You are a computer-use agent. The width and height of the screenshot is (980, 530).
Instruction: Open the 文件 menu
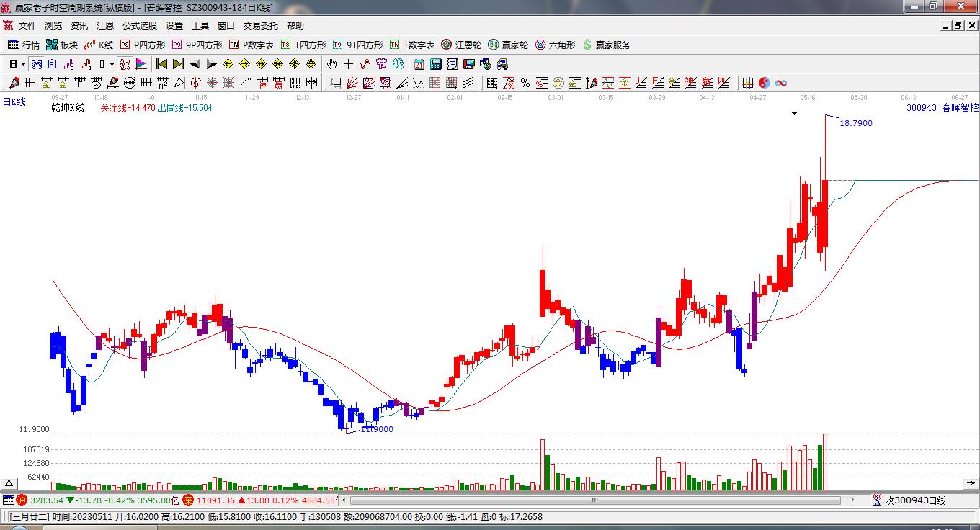tap(27, 26)
